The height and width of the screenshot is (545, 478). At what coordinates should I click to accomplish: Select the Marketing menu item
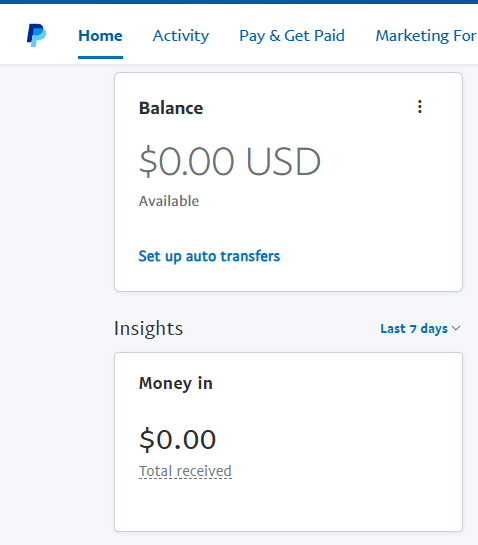[x=426, y=36]
